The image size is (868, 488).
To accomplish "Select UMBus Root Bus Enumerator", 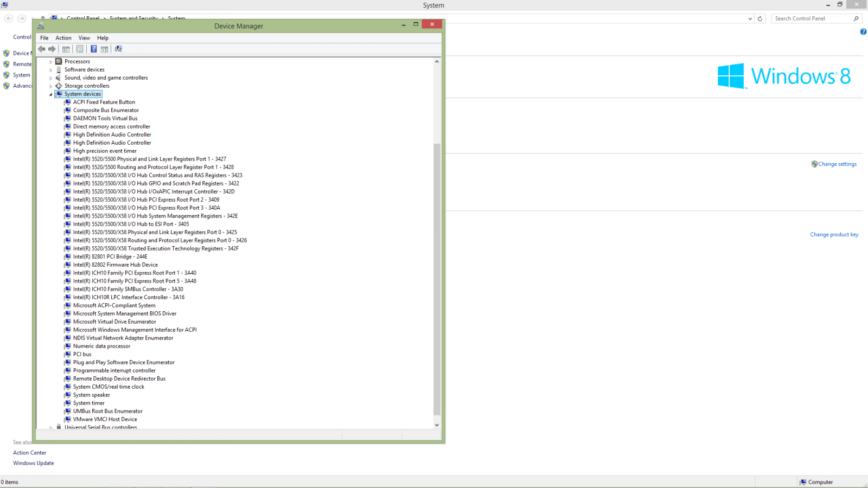I will [108, 411].
